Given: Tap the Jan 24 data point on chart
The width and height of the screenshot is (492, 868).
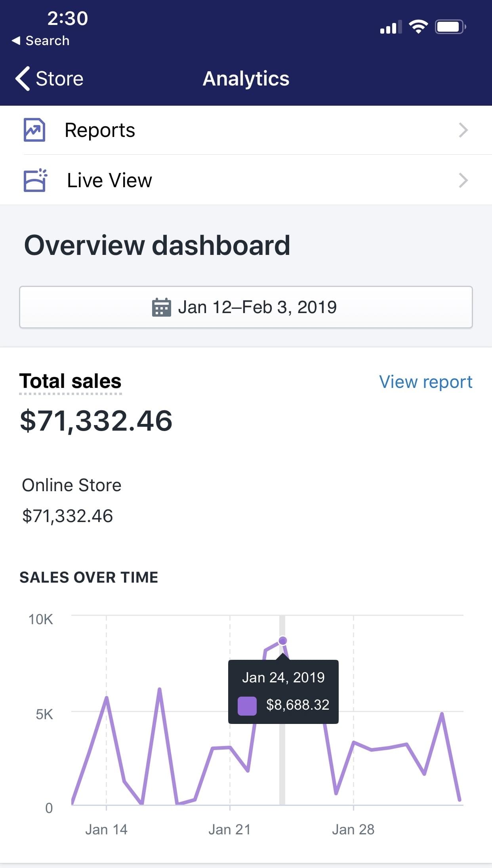Looking at the screenshot, I should (x=282, y=640).
